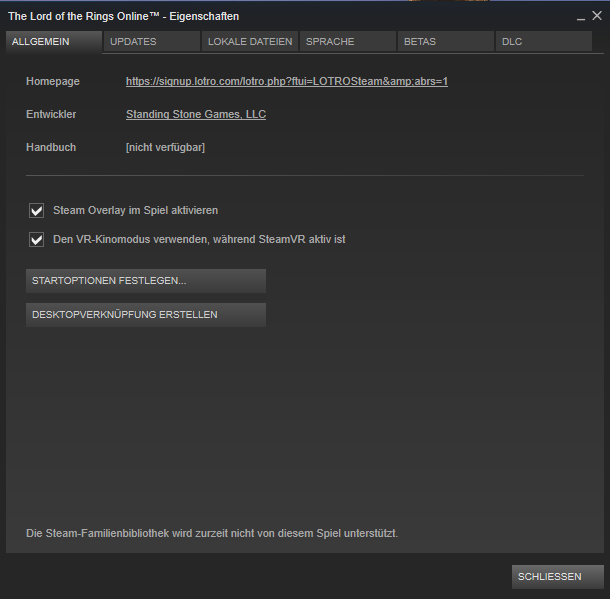Image resolution: width=610 pixels, height=599 pixels.
Task: Click the SCHLIESSEN button
Action: (557, 576)
